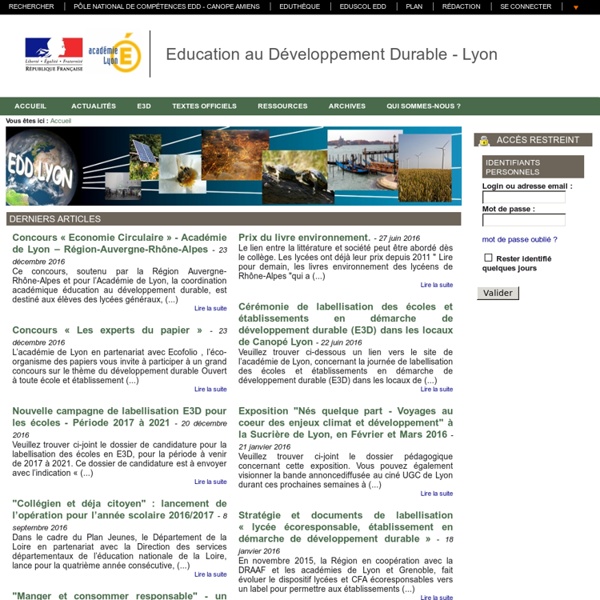Select the Derniers articles heading
Image resolution: width=600 pixels, height=600 pixels.
[x=233, y=219]
